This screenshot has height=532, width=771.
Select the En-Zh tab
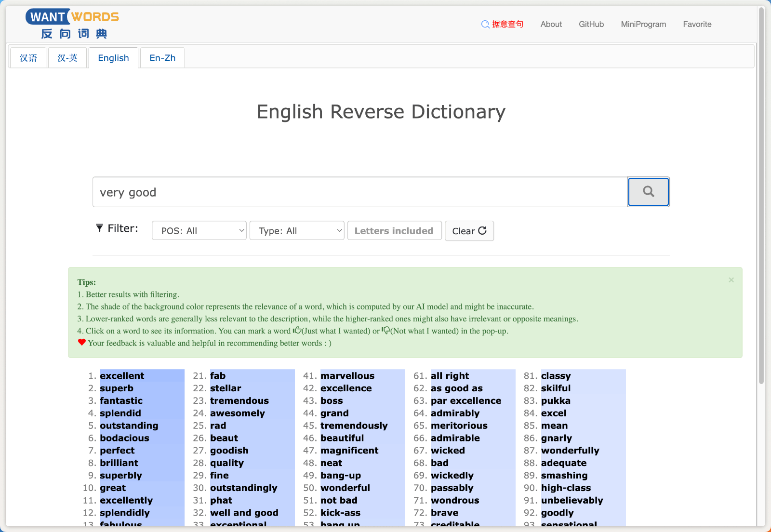(x=162, y=58)
